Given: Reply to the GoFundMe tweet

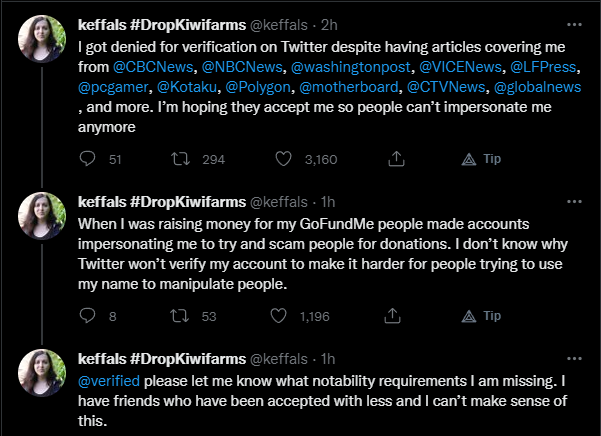Looking at the screenshot, I should click(87, 316).
